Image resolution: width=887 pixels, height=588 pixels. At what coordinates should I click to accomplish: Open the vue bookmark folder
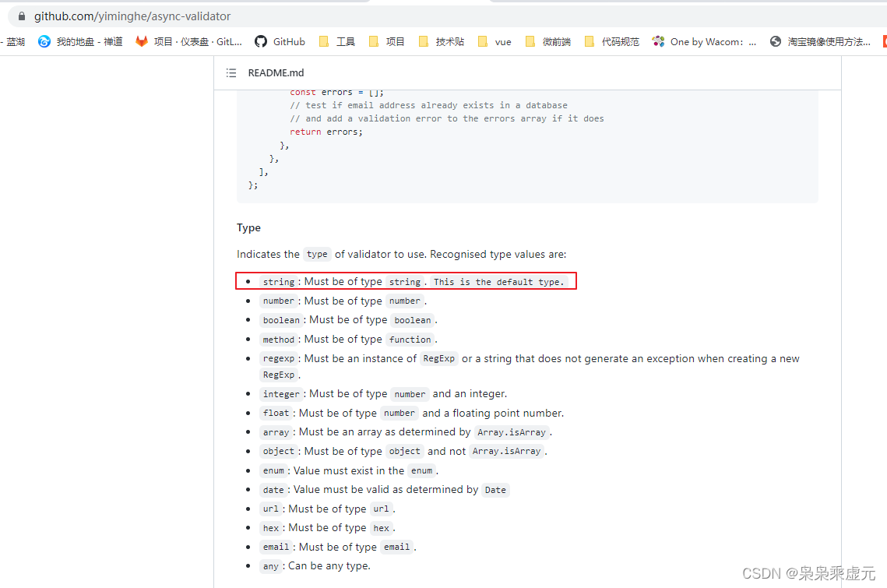point(495,41)
